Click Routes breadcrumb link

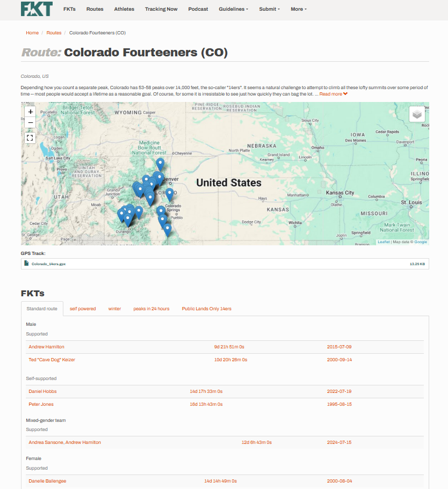[x=54, y=33]
